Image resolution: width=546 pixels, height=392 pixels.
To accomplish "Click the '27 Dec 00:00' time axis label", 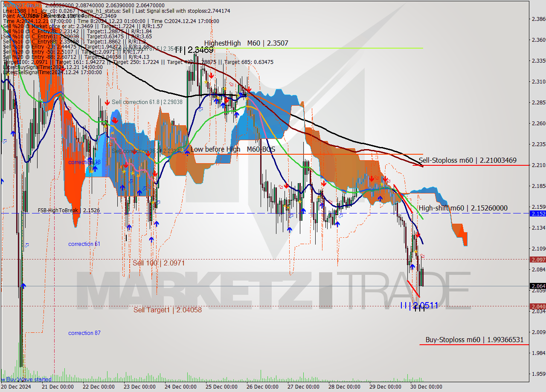I will [303, 387].
